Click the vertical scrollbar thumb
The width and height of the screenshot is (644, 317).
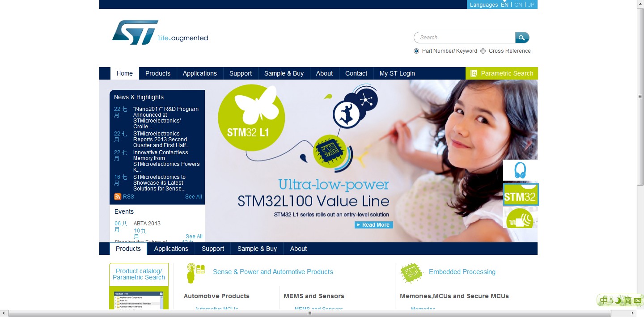coord(640,96)
